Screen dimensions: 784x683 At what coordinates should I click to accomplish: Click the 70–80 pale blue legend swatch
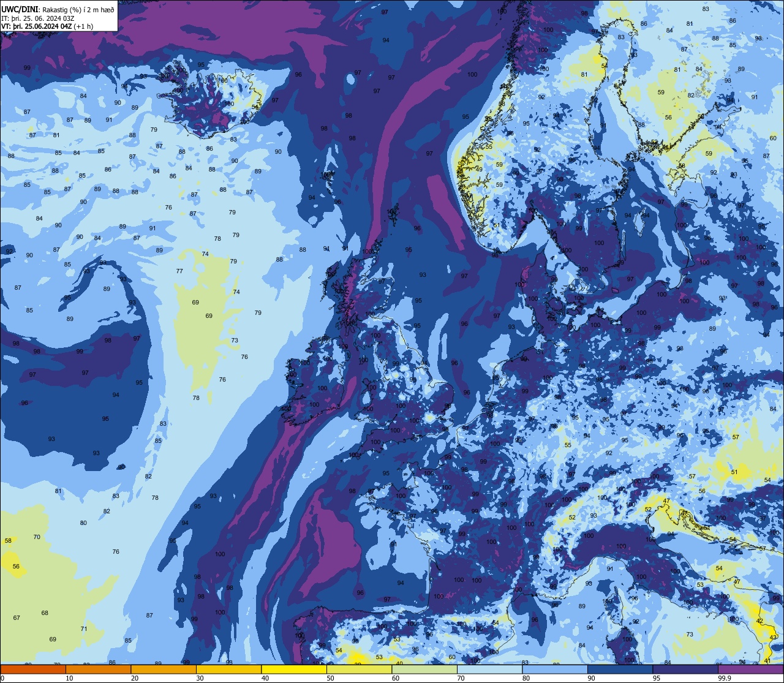tap(489, 670)
